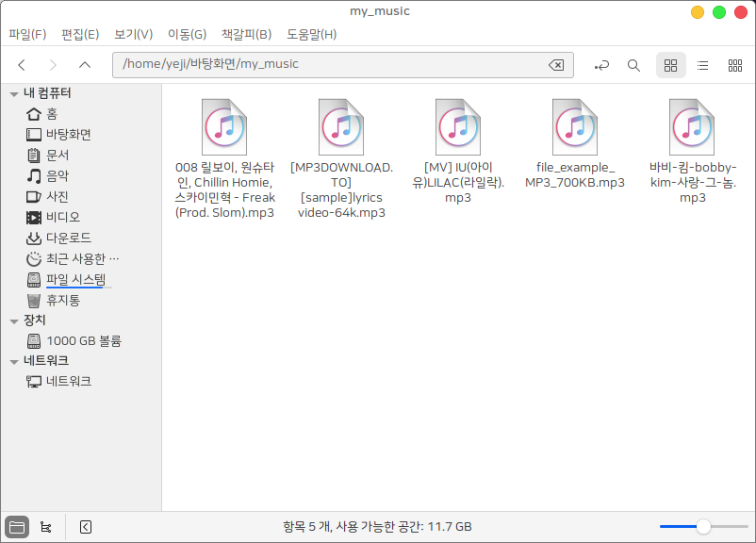Open the 파일(F) menu
Screen dimensions: 756x543
coord(27,35)
